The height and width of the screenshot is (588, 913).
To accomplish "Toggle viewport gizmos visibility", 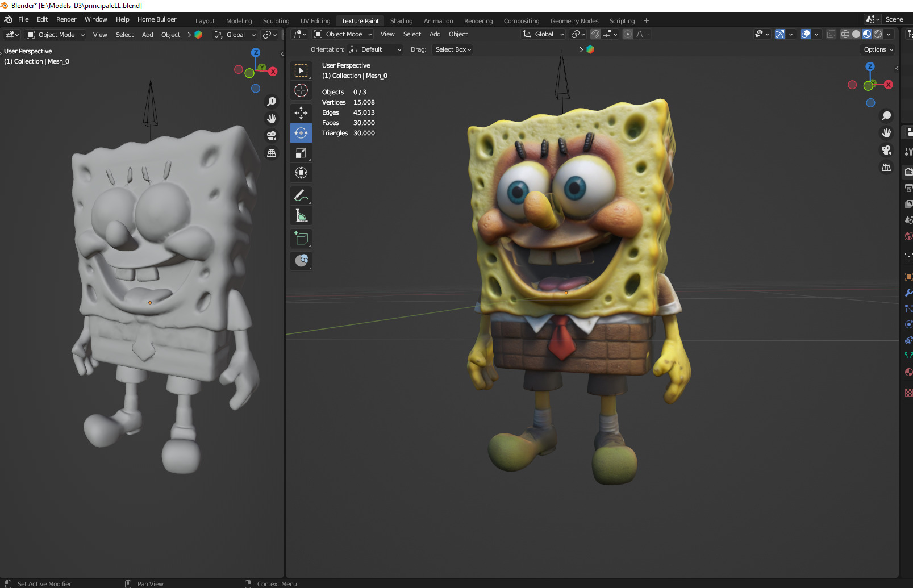I will [x=780, y=34].
